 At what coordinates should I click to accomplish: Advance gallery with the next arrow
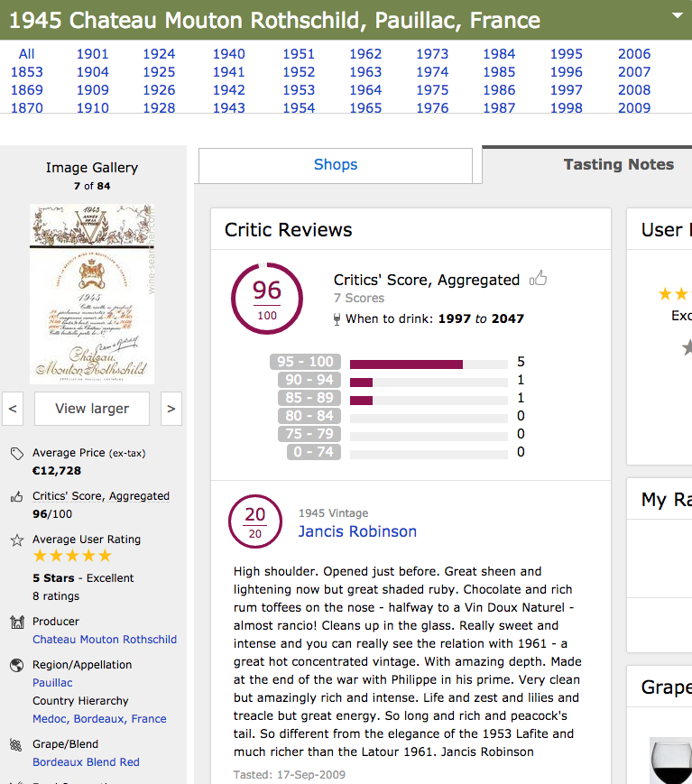point(171,408)
